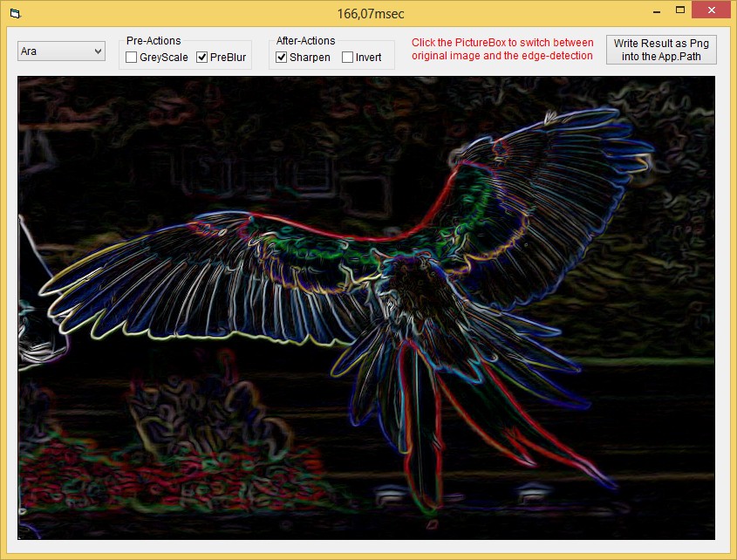This screenshot has width=737, height=560.
Task: Enable the GreyScale pre-action checkbox
Action: pos(132,58)
